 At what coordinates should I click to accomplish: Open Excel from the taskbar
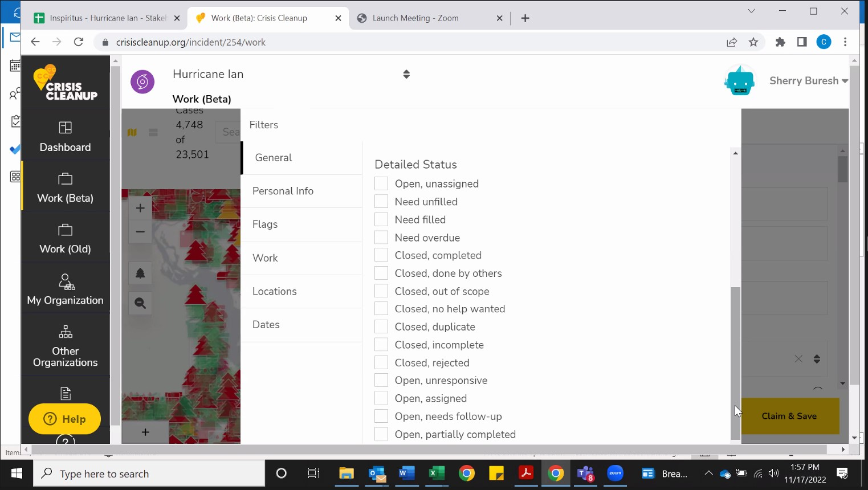click(437, 473)
